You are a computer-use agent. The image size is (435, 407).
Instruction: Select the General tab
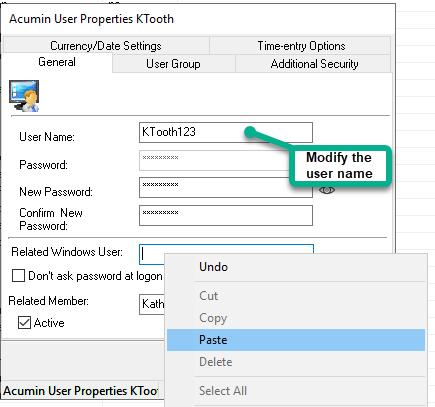point(57,62)
